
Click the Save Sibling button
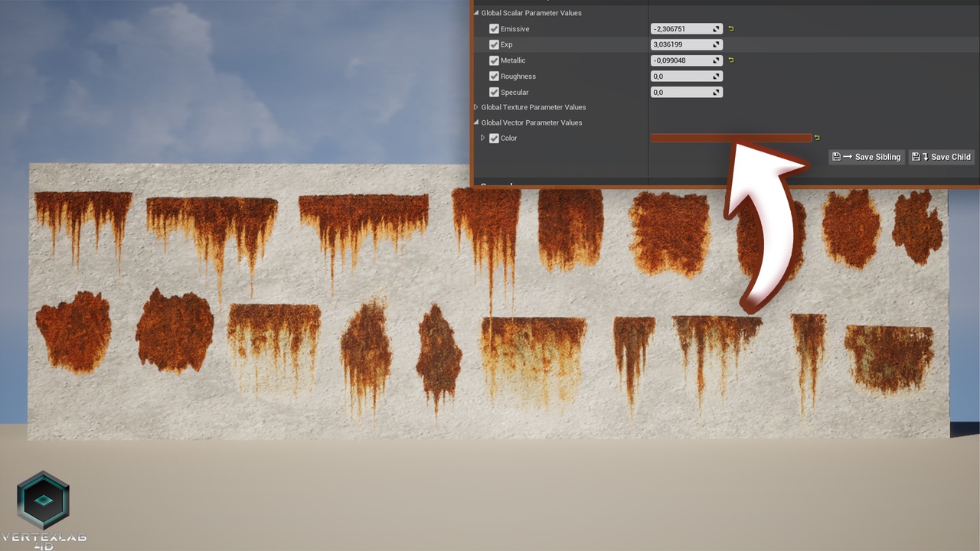866,157
